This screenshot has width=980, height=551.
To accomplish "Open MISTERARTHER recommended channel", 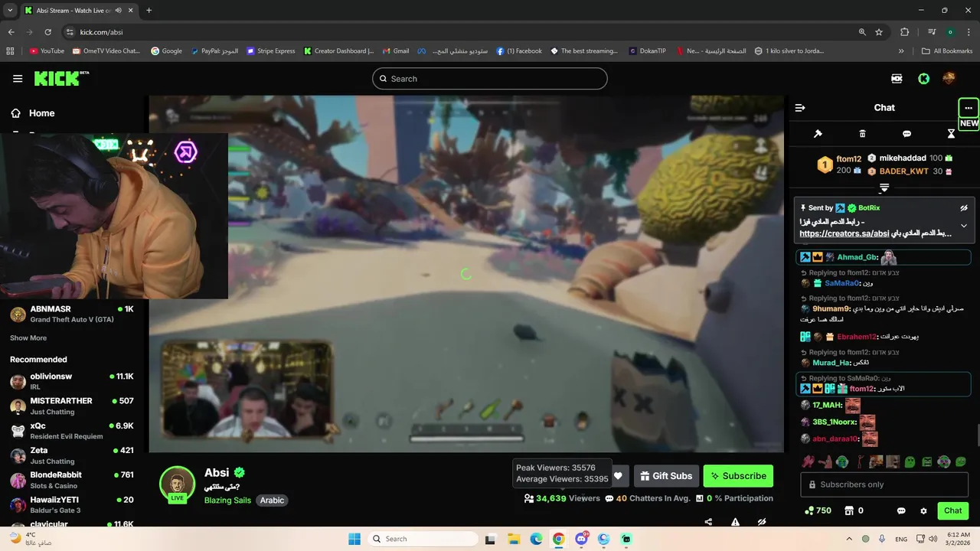I will pos(72,406).
